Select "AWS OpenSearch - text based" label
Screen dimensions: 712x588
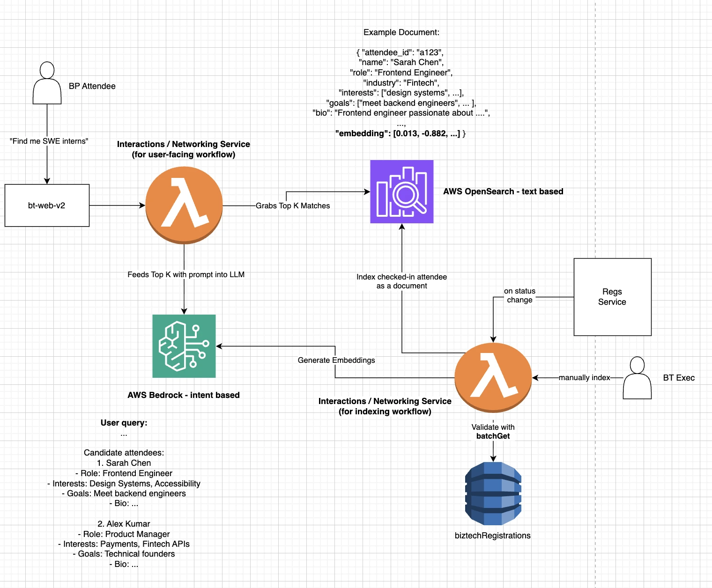tap(504, 191)
